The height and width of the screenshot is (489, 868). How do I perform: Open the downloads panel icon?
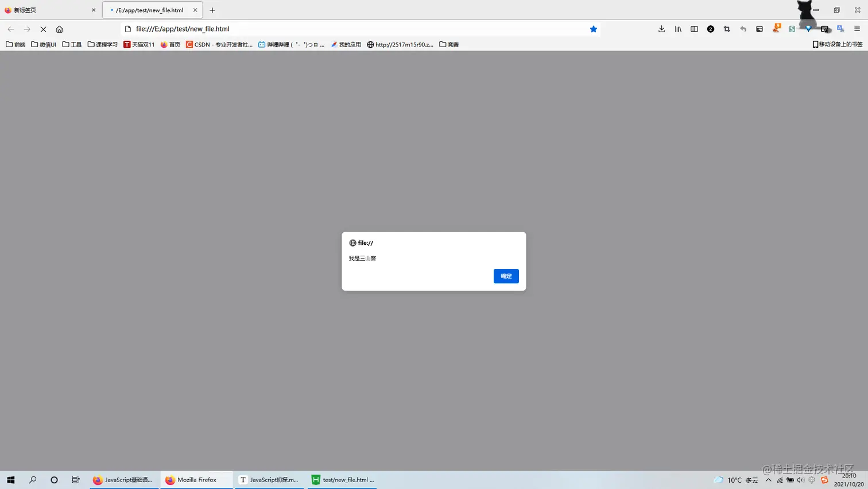point(661,29)
